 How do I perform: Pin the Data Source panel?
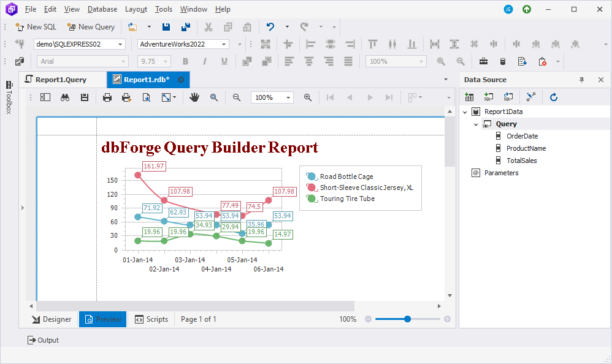click(x=581, y=80)
